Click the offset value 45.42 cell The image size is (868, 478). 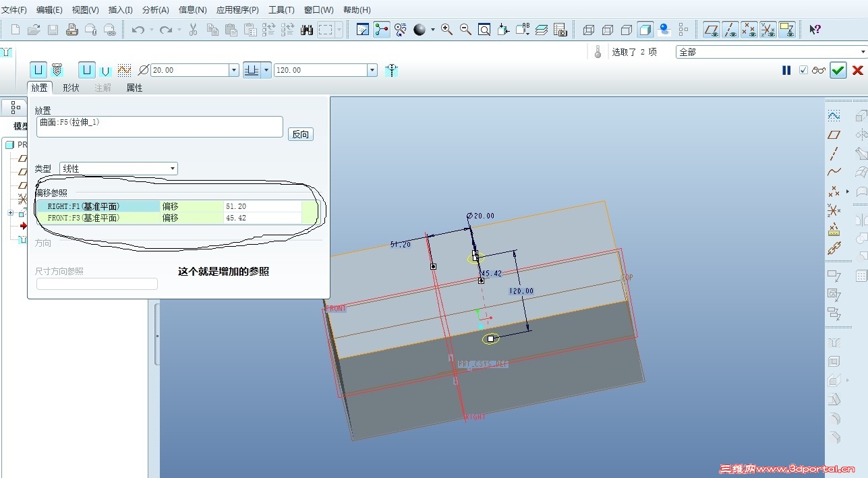point(262,218)
